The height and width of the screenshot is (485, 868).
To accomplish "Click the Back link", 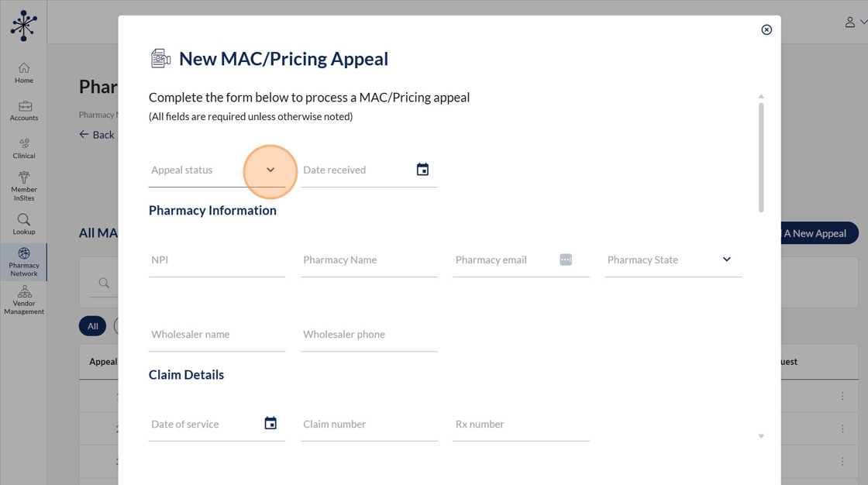I will (x=97, y=135).
